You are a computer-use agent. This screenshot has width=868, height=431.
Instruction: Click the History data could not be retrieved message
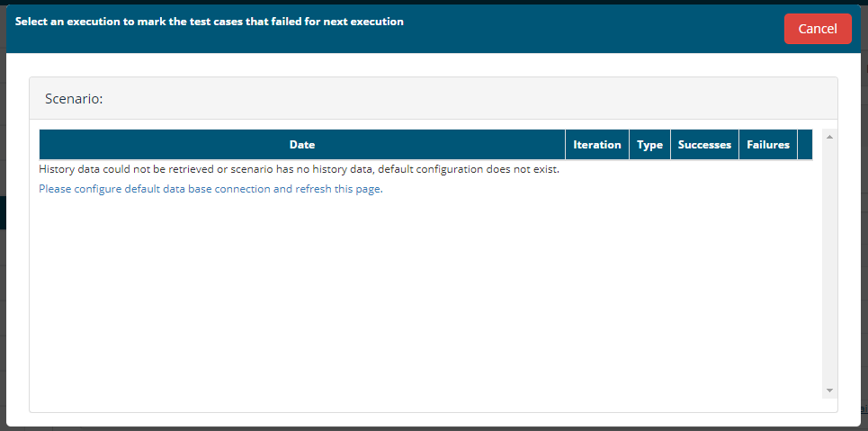(299, 169)
